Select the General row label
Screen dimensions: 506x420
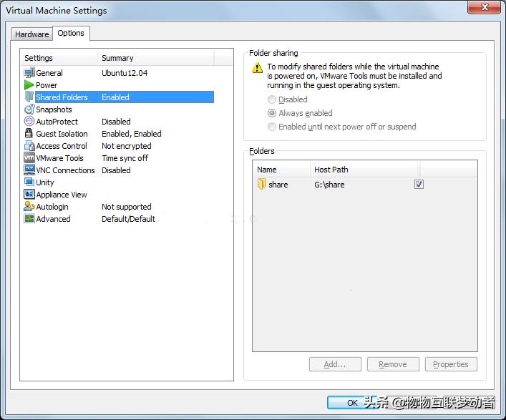pyautogui.click(x=49, y=73)
